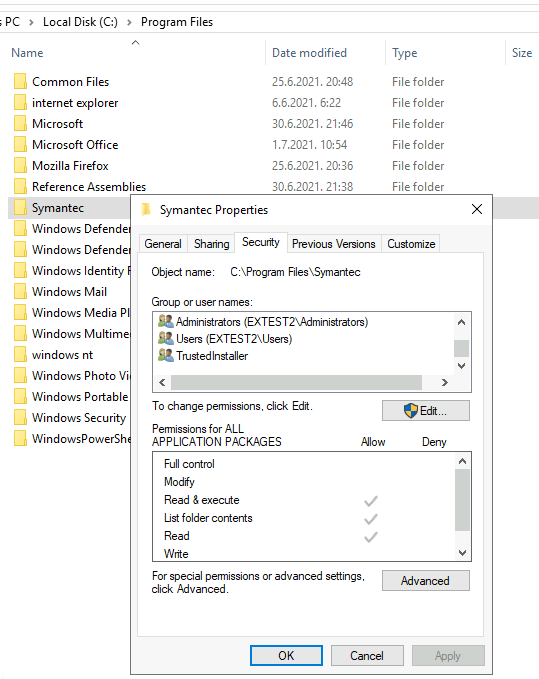This screenshot has width=539, height=679.
Task: Click the Edit... button with shield
Action: [x=426, y=410]
